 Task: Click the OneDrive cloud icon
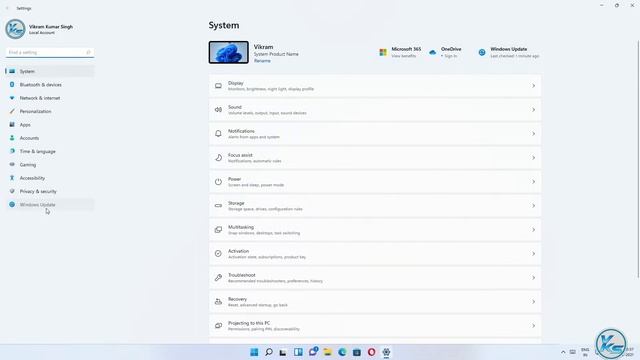coord(433,52)
